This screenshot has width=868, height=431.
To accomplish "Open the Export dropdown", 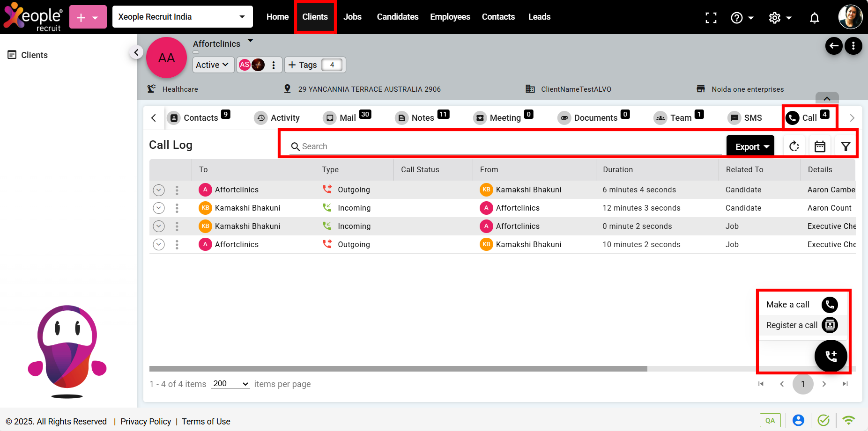I will pyautogui.click(x=750, y=146).
